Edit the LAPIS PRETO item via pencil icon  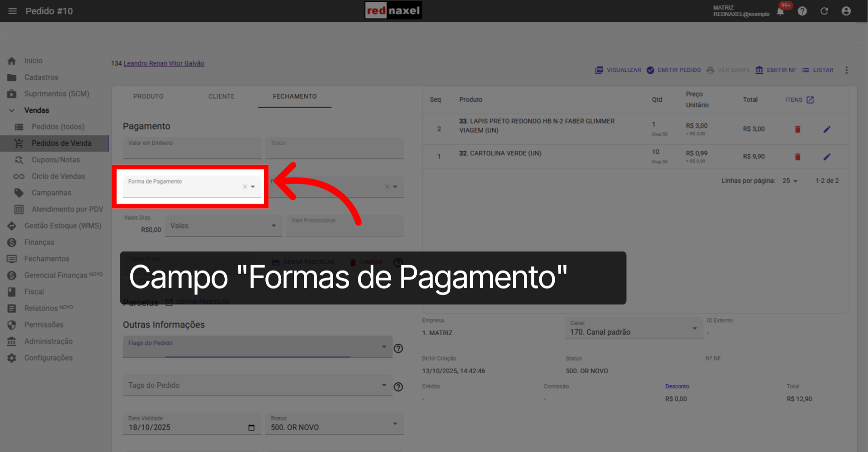click(x=827, y=129)
